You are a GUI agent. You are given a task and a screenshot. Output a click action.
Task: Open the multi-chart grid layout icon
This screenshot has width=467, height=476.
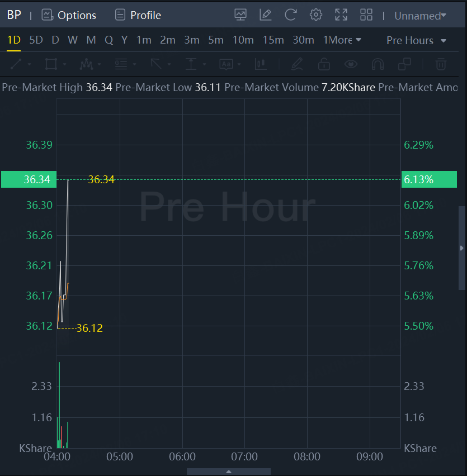366,15
